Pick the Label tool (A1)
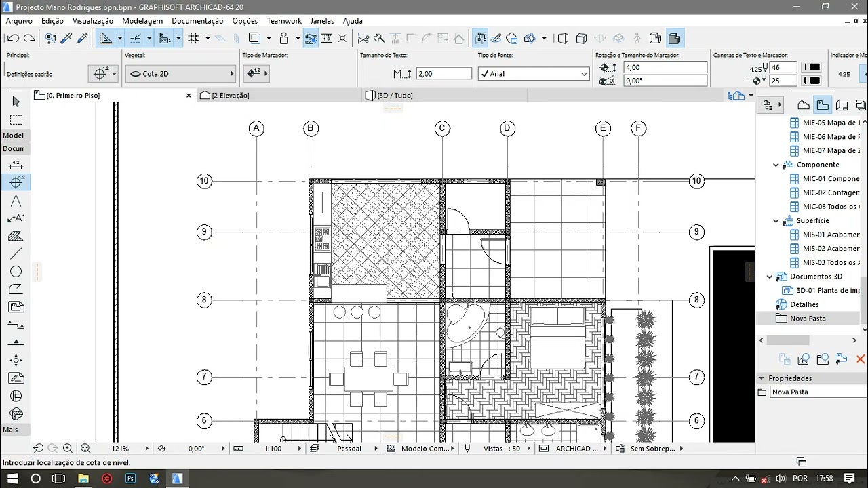This screenshot has width=868, height=488. tap(16, 218)
